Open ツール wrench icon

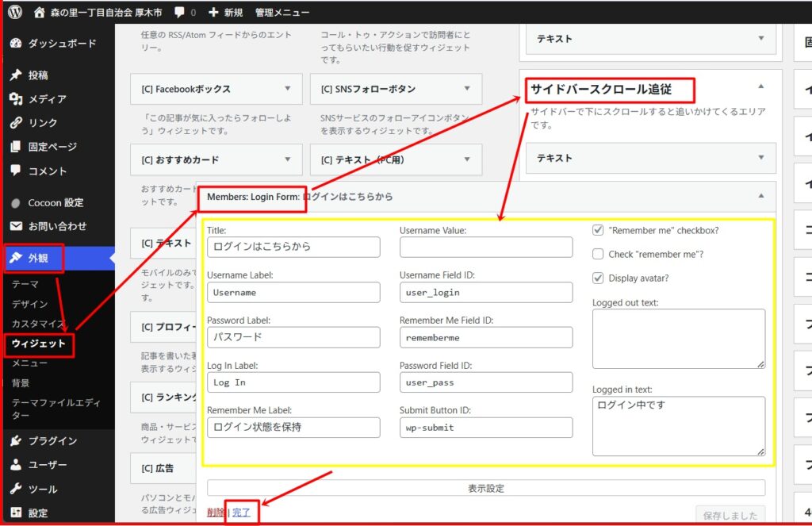pyautogui.click(x=16, y=489)
